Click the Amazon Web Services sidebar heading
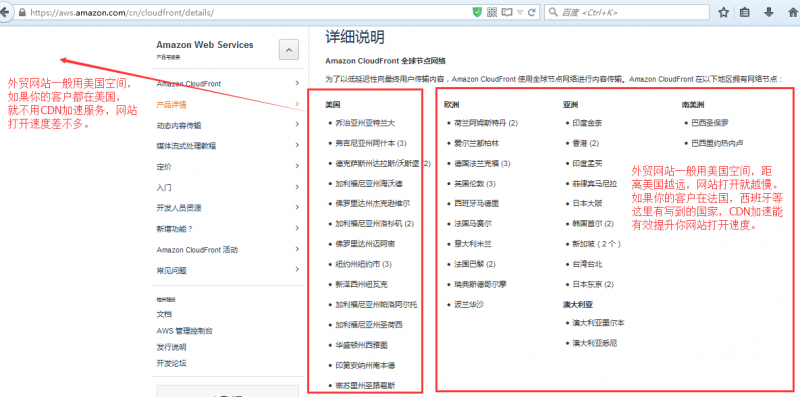Viewport: 800px width, 397px height. click(x=205, y=45)
